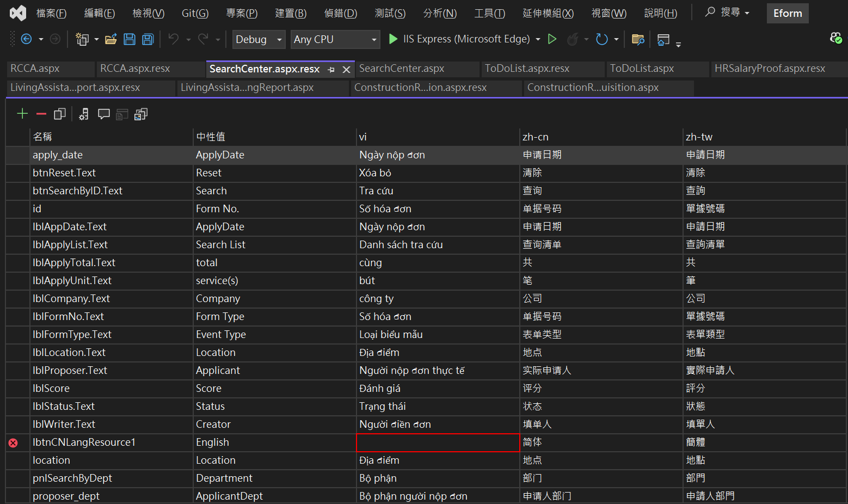
Task: Pin the SearchCenter.aspx.resx tab
Action: [x=331, y=70]
